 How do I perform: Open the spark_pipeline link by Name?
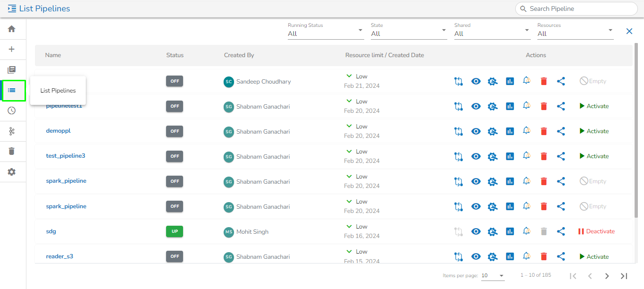click(66, 181)
